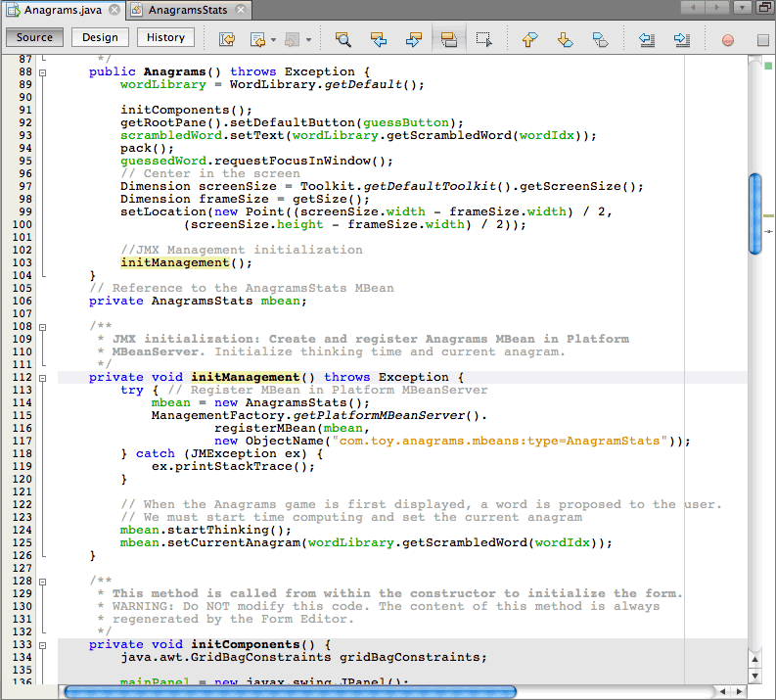Click the horizontal scrollbar thumb
This screenshot has height=700, width=776.
pyautogui.click(x=289, y=691)
